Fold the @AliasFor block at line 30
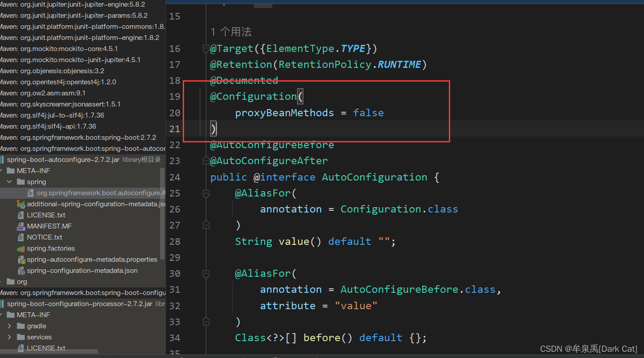This screenshot has height=358, width=644. (x=206, y=274)
